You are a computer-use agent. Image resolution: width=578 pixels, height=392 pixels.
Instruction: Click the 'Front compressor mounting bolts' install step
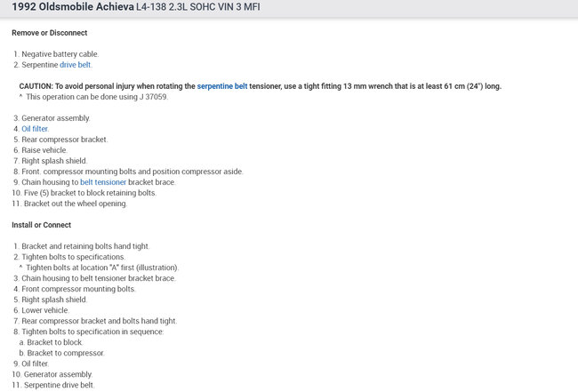pos(78,289)
